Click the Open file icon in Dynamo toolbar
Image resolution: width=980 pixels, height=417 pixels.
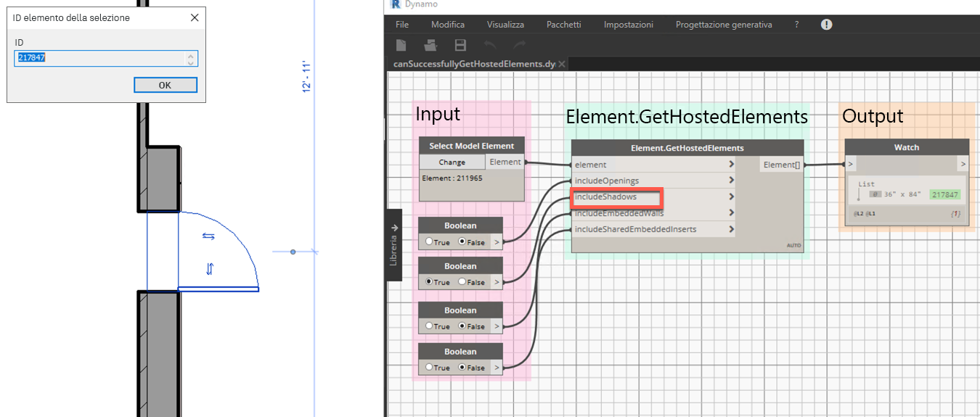coord(430,45)
